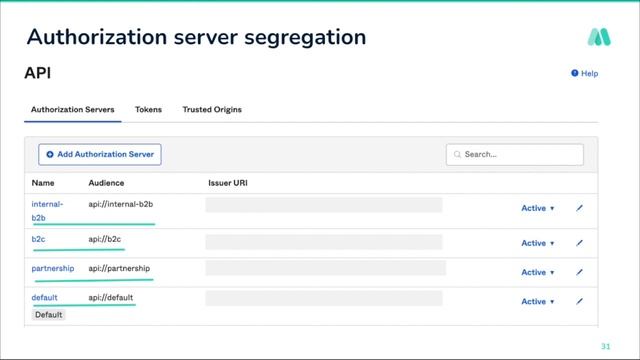Edit partnership server with pencil icon

(579, 272)
